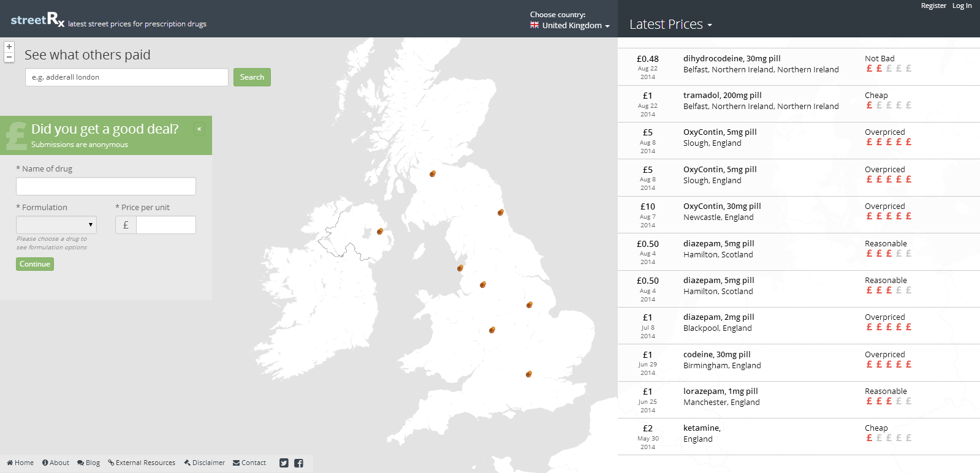Click the map pin at Slough
The image size is (980, 473).
529,374
